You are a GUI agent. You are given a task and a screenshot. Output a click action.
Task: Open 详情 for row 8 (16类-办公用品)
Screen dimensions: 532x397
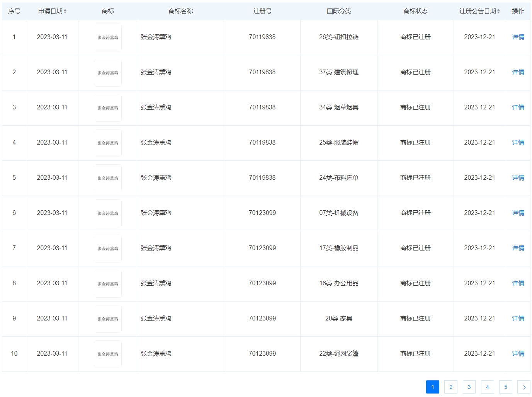518,283
